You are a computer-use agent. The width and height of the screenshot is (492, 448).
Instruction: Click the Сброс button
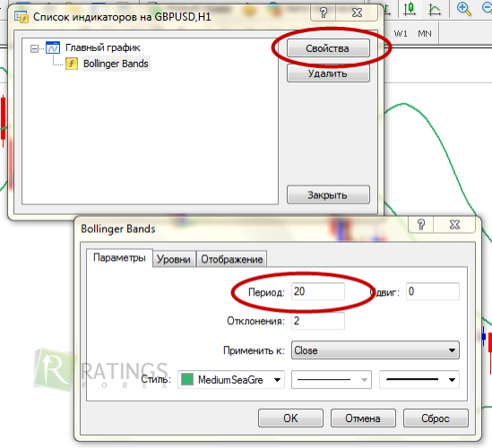click(x=436, y=418)
